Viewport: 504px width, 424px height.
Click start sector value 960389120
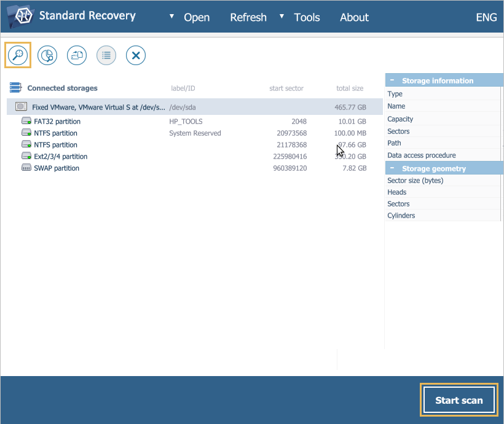pyautogui.click(x=290, y=168)
